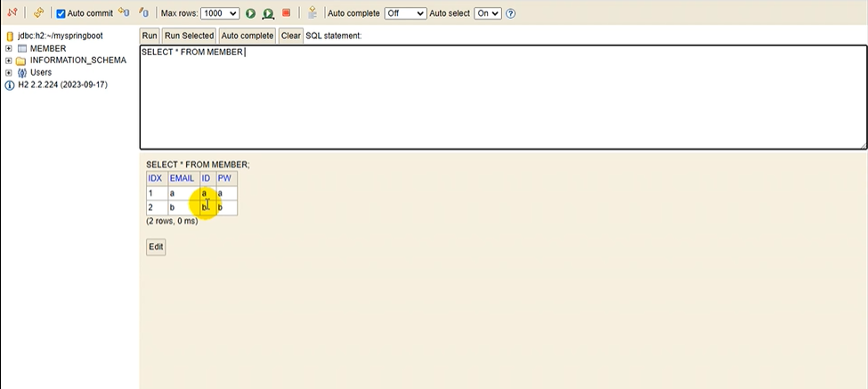Select the jdbc:h2:~/myspringboot connection entry

60,36
